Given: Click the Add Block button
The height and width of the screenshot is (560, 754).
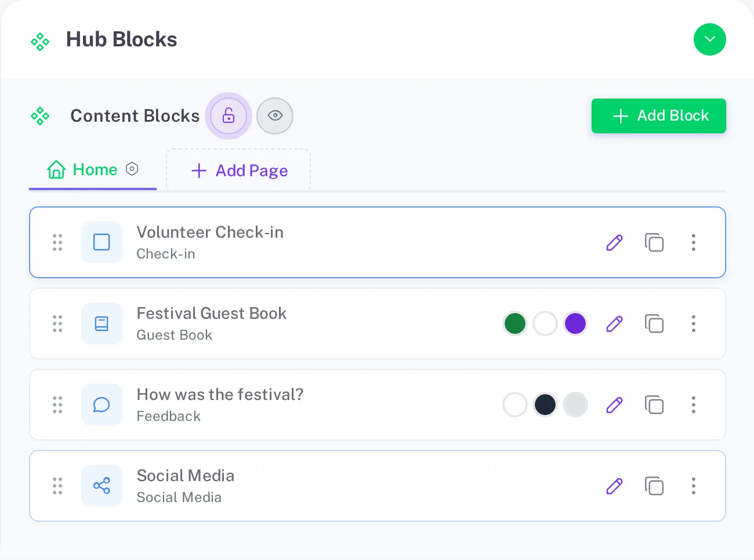Looking at the screenshot, I should pos(659,116).
